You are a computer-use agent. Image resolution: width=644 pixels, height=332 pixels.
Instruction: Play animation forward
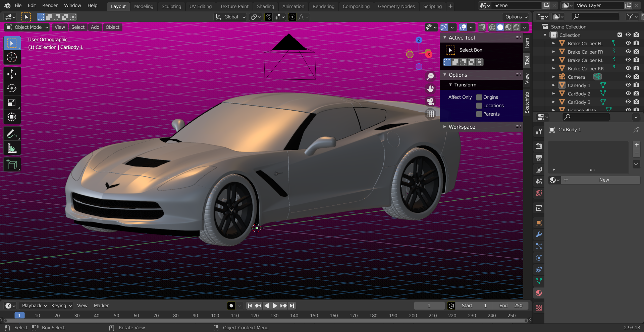point(275,306)
